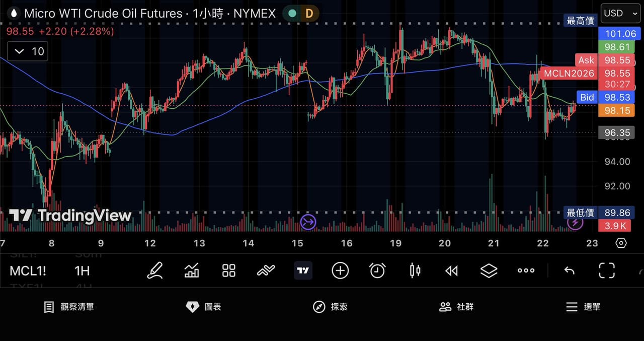
Task: Open the MCL1! symbol selector
Action: (28, 271)
